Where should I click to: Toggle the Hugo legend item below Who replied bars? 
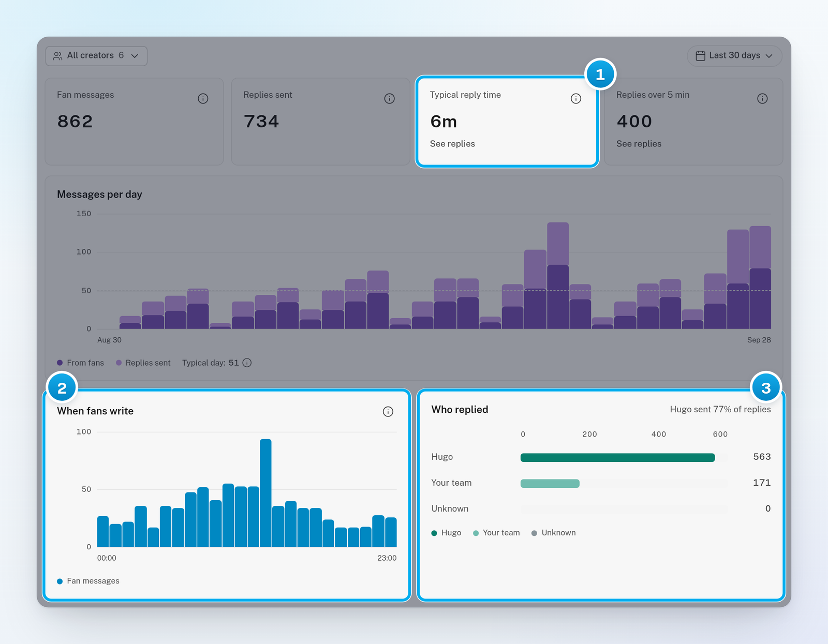point(446,533)
